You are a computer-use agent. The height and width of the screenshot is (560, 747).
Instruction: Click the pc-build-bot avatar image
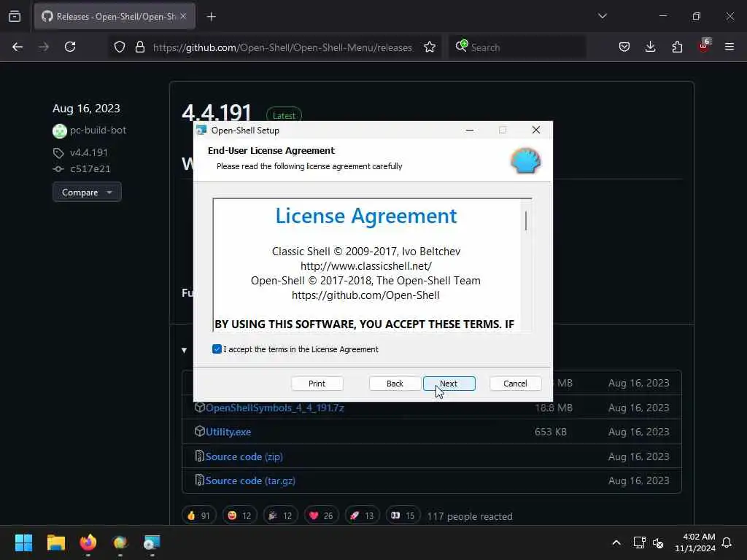click(60, 131)
